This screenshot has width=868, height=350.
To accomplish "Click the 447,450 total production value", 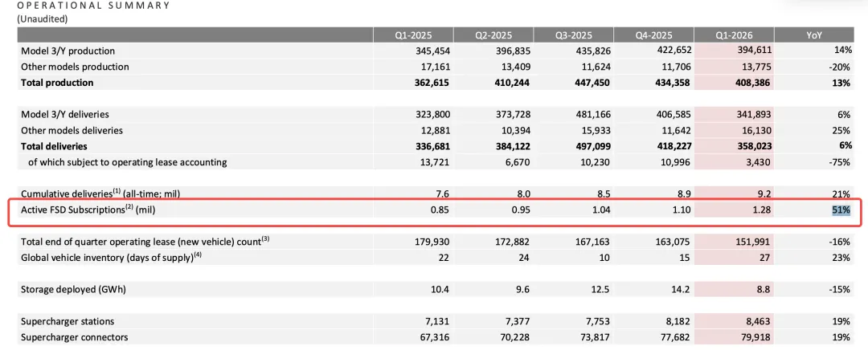I will [x=593, y=83].
